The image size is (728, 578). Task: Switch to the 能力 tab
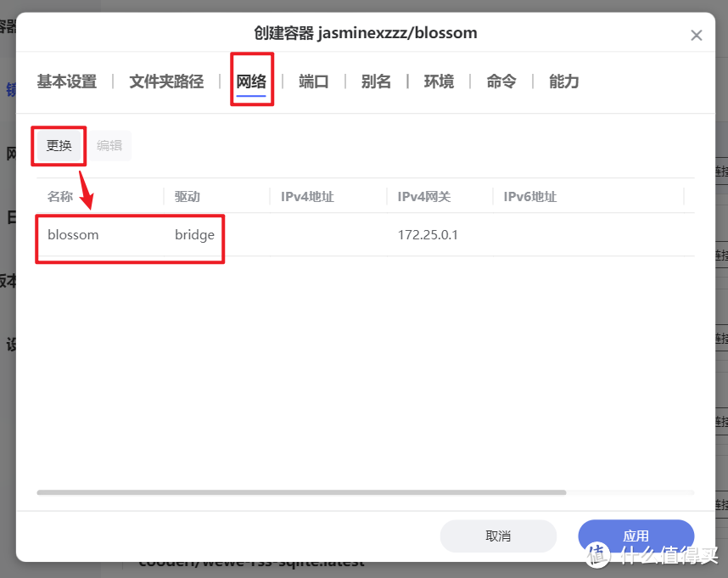coord(563,81)
